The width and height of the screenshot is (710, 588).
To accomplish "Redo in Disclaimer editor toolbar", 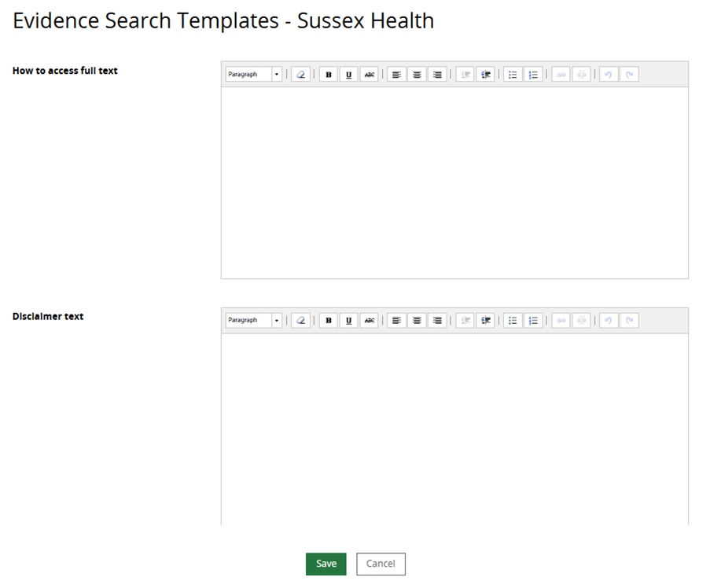I will [x=629, y=321].
